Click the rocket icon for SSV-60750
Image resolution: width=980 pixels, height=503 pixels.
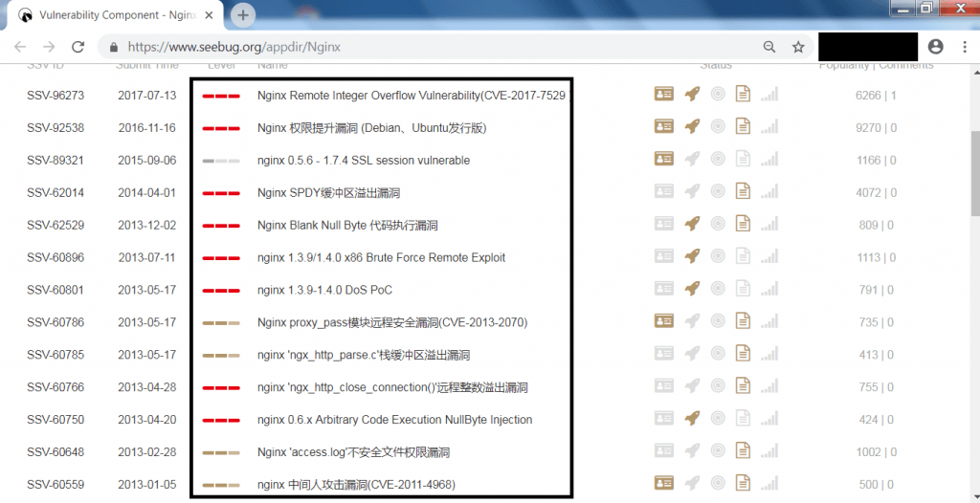click(691, 418)
